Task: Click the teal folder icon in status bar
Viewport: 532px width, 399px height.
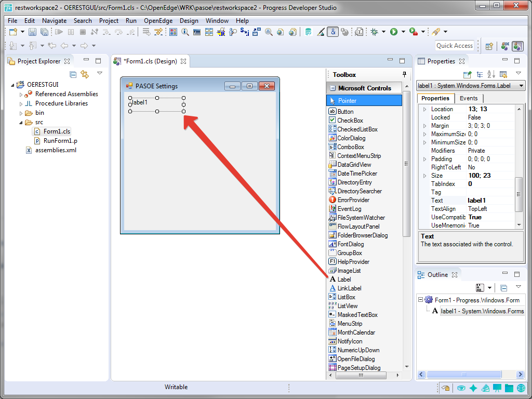Action: (x=509, y=388)
